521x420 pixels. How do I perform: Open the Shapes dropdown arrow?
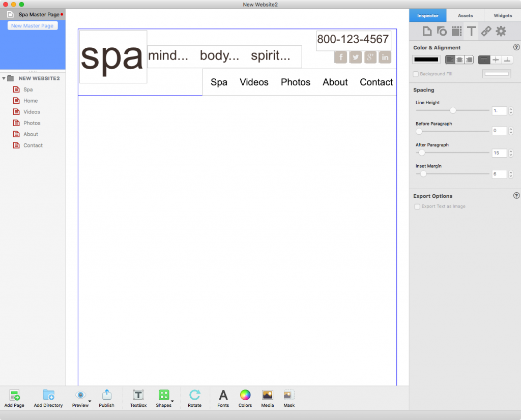pyautogui.click(x=172, y=401)
